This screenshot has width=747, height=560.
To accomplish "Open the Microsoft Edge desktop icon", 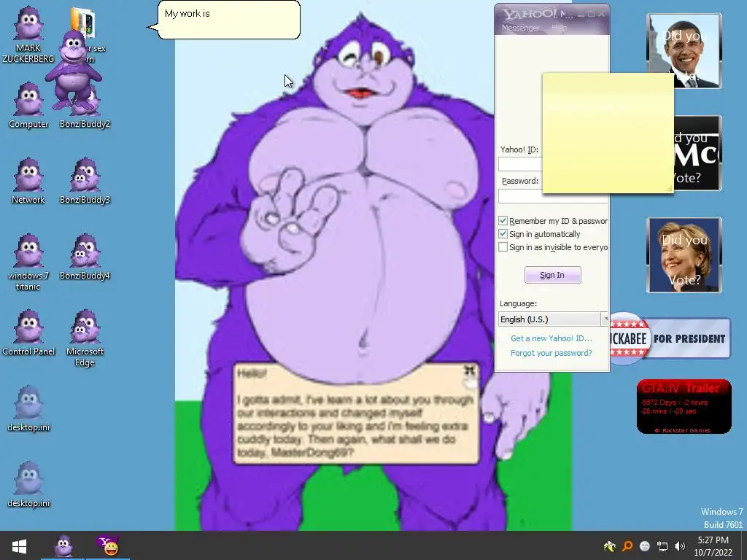I will pyautogui.click(x=85, y=338).
